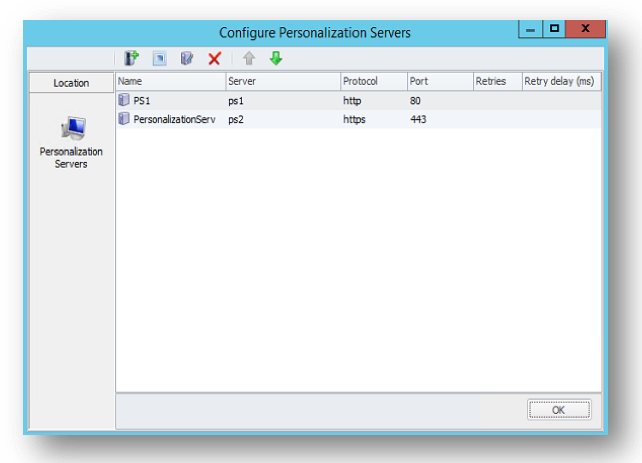Click the grey Move Up arrow
Viewport: 642px width, 463px height.
[249, 58]
